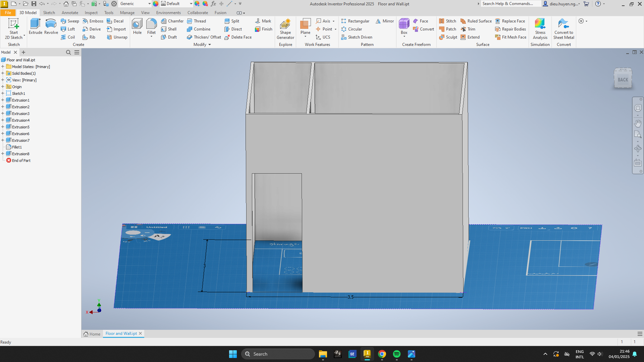Close the Floor and Wall.ipt tab
This screenshot has height=362, width=644.
(x=141, y=334)
